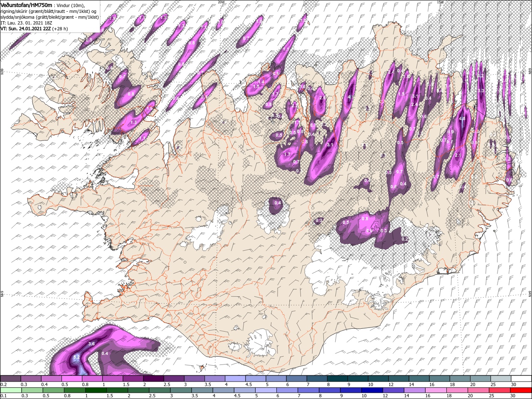Click the 2.1 precipitation value label
Viewport: 532px width, 399px height.
click(458, 155)
